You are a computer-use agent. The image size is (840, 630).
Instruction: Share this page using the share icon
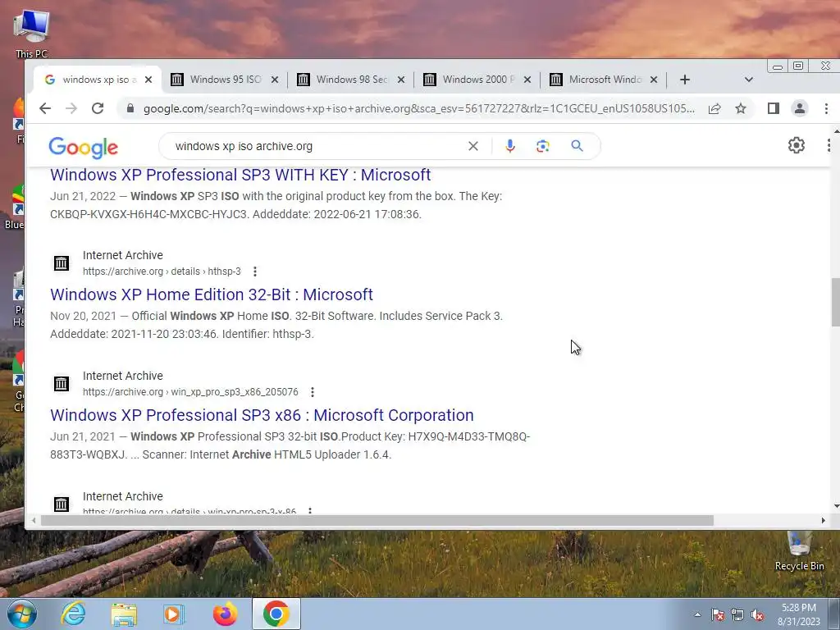tap(714, 109)
